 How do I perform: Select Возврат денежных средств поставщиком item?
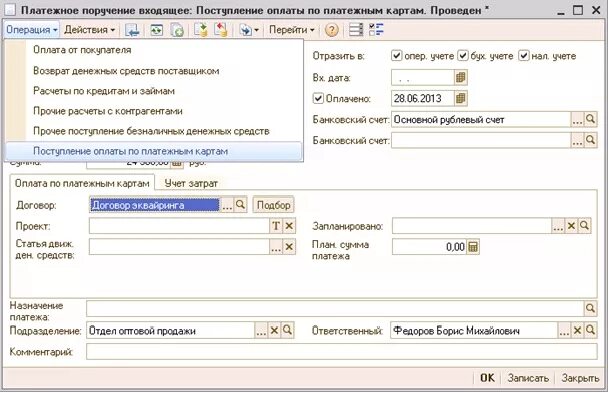click(x=154, y=71)
